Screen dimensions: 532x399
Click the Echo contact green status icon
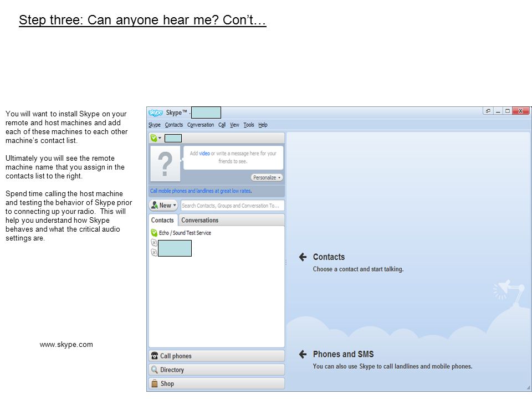point(154,233)
